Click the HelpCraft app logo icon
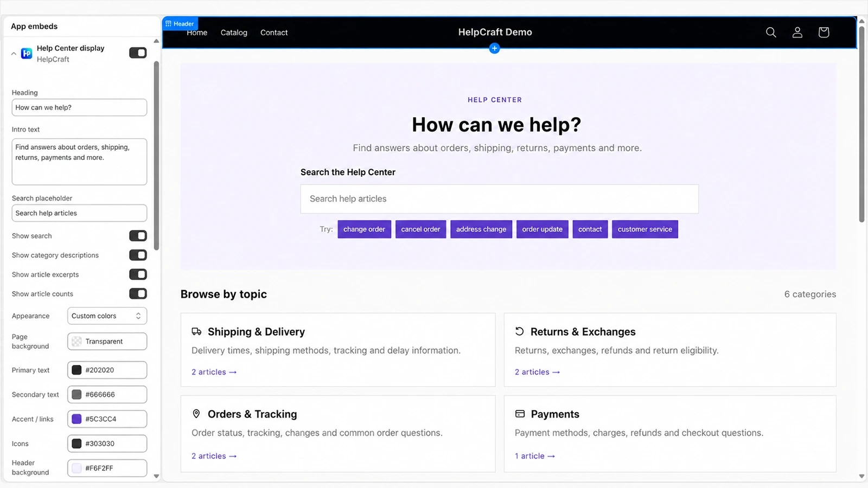The height and width of the screenshot is (488, 868). (27, 53)
